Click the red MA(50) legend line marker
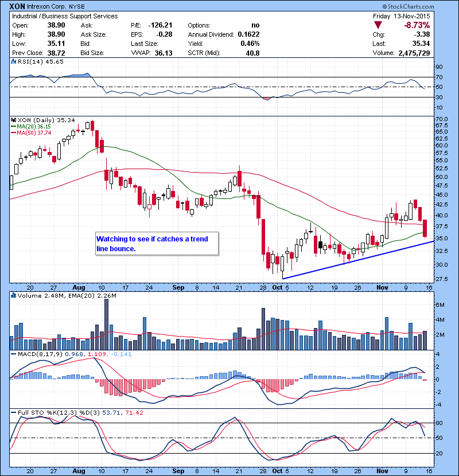 point(14,132)
